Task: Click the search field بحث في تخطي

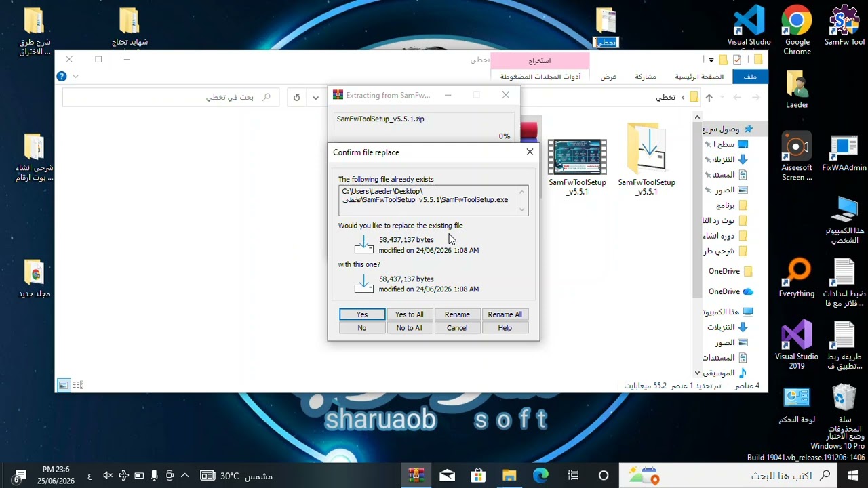Action: tap(171, 98)
